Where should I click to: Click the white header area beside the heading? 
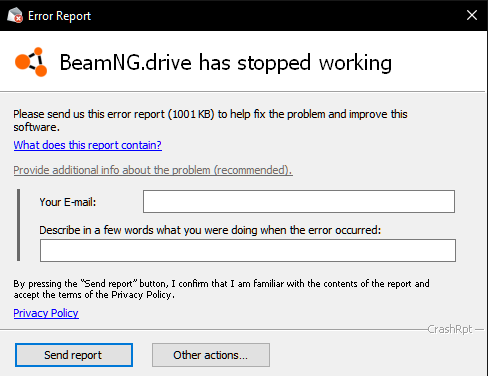(438, 62)
